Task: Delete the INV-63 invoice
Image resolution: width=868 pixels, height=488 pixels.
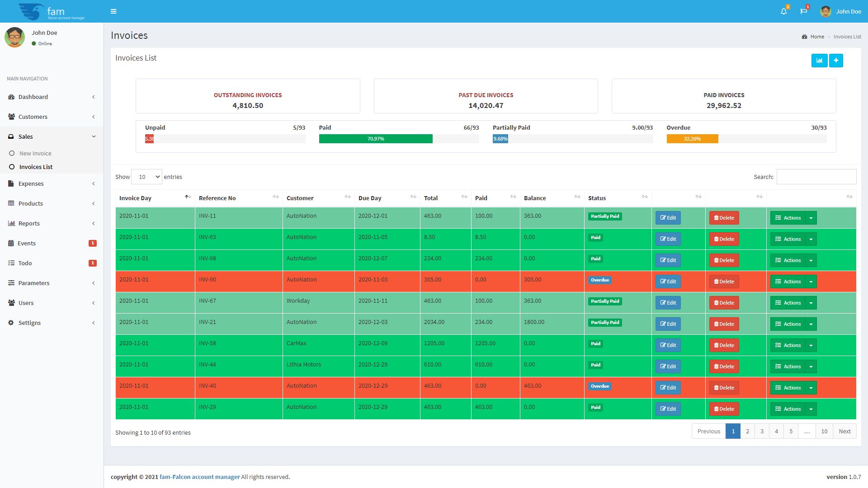Action: point(724,239)
